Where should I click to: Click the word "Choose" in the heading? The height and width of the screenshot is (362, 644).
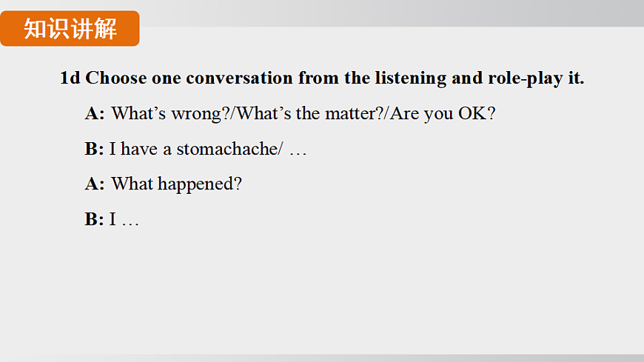(x=116, y=78)
